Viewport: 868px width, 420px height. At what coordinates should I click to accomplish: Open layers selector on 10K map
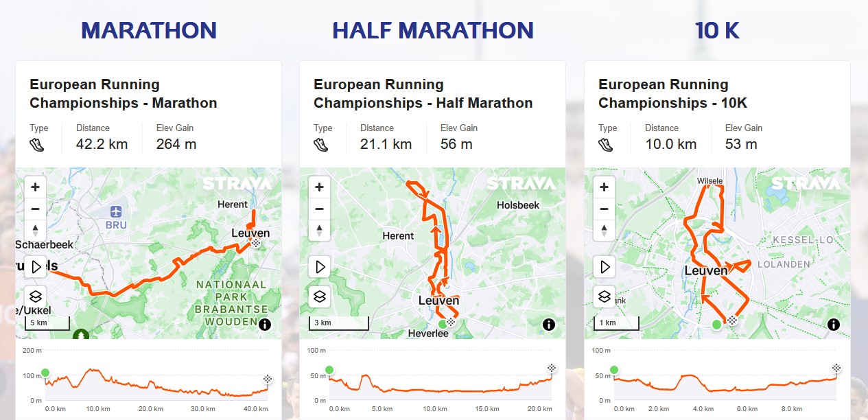604,296
